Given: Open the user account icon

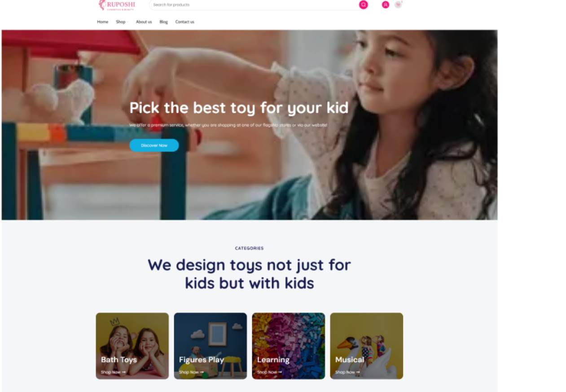Looking at the screenshot, I should (385, 4).
